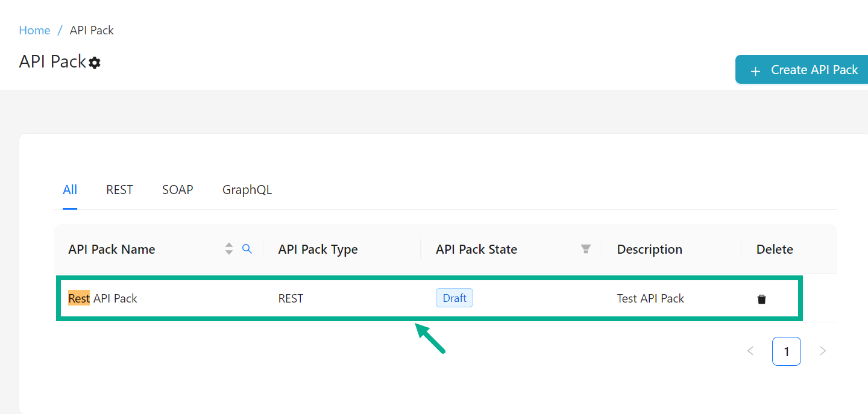Select the All tab
The width and height of the screenshot is (868, 414).
click(x=70, y=190)
